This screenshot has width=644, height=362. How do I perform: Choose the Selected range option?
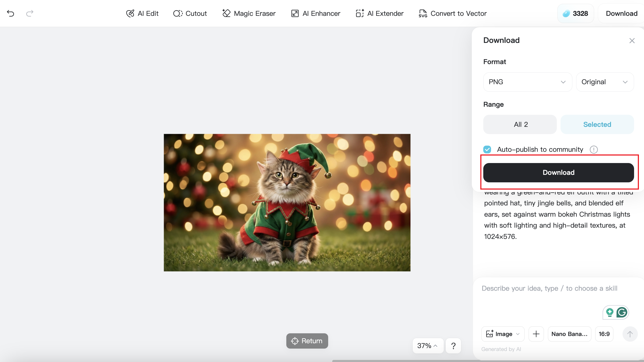[597, 124]
